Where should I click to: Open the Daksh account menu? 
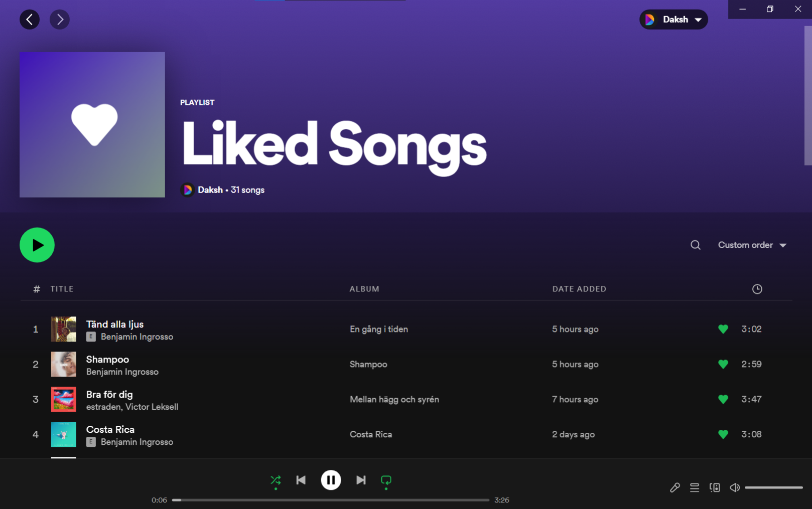tap(673, 20)
